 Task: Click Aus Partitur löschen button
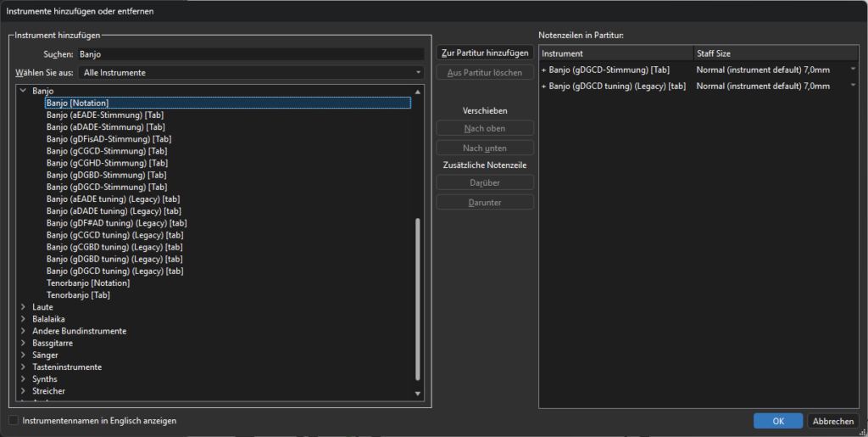tap(485, 73)
